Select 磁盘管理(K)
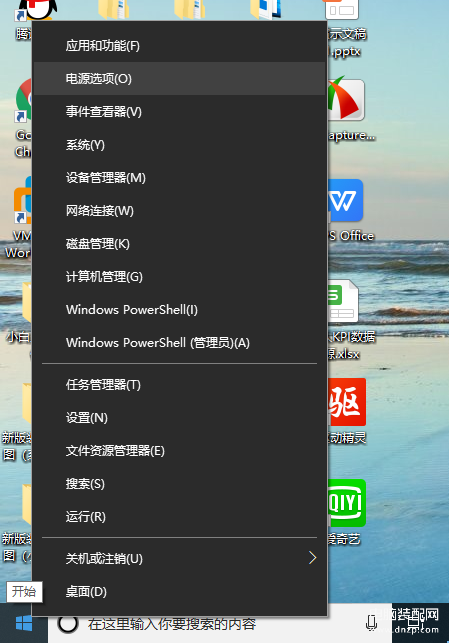This screenshot has height=643, width=449. (x=179, y=244)
